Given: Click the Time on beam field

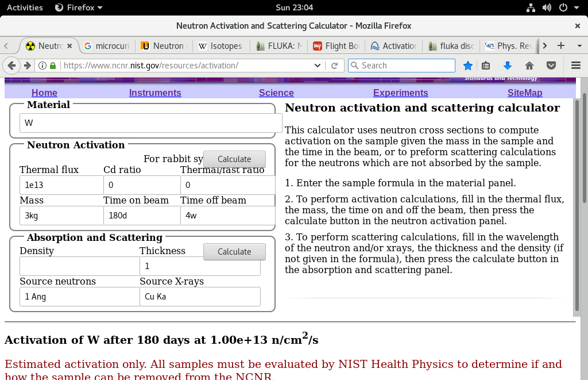Looking at the screenshot, I should 142,216.
